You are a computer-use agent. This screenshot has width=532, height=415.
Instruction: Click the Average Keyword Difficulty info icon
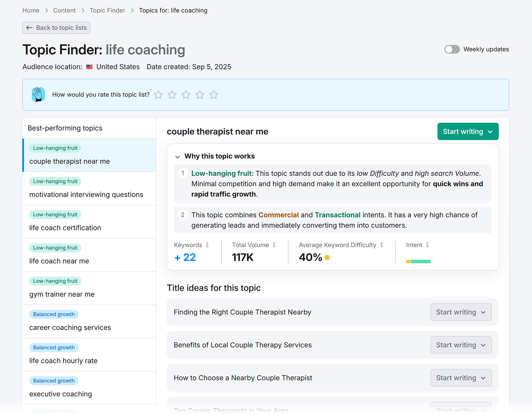point(381,245)
